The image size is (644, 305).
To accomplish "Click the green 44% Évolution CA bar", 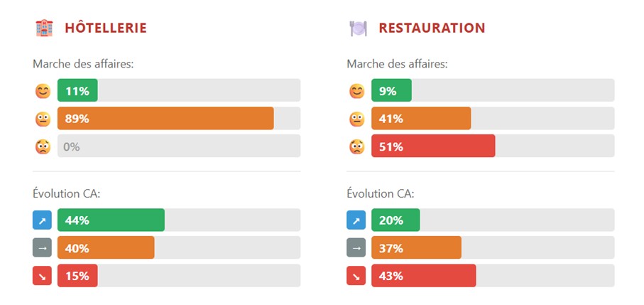I will pyautogui.click(x=111, y=220).
